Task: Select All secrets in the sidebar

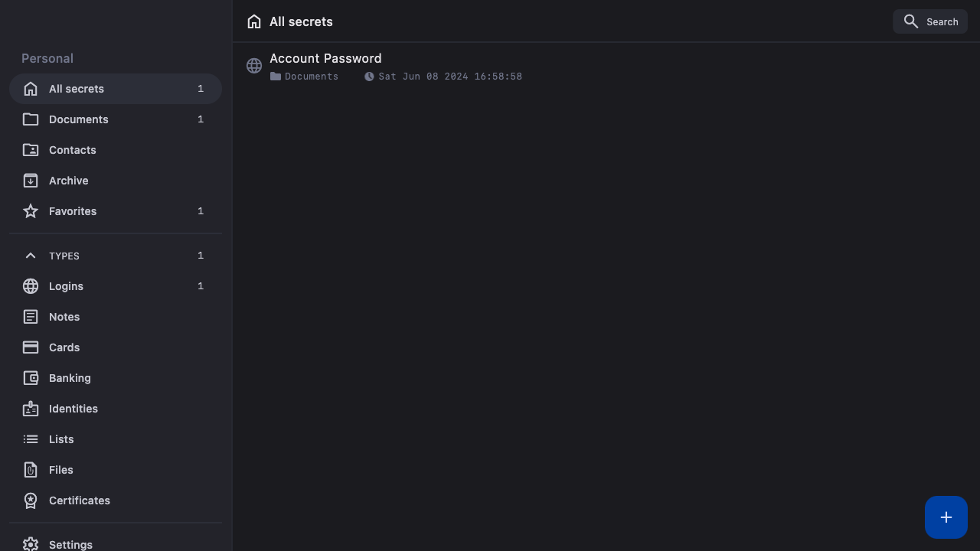Action: [77, 89]
